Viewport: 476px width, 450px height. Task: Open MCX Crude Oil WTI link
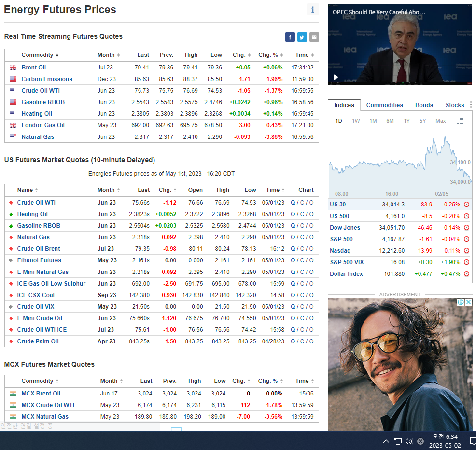coord(48,405)
